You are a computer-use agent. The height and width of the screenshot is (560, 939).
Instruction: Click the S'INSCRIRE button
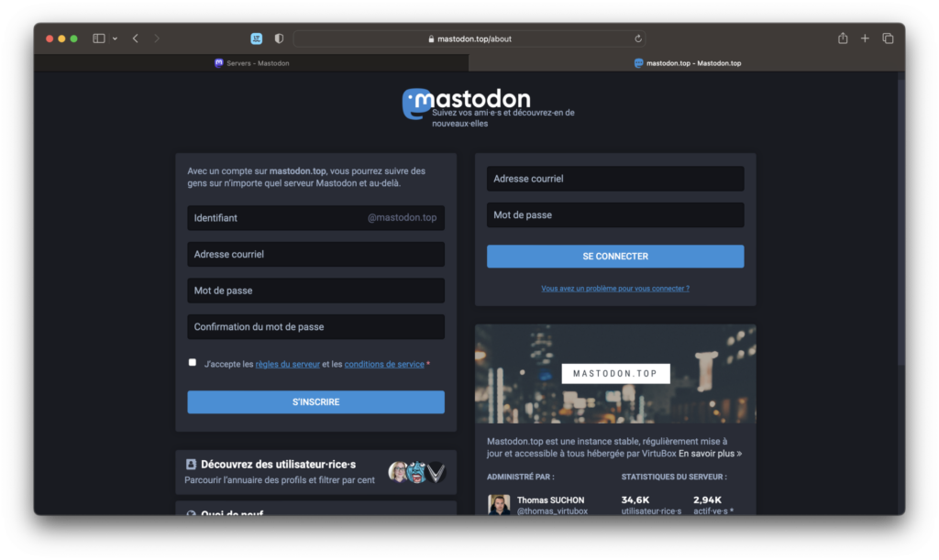click(315, 402)
